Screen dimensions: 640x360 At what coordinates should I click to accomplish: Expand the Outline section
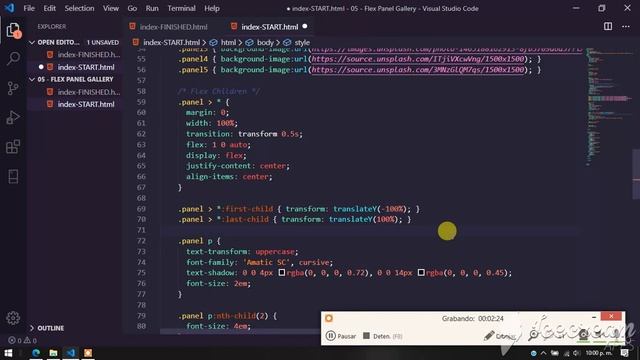point(32,328)
